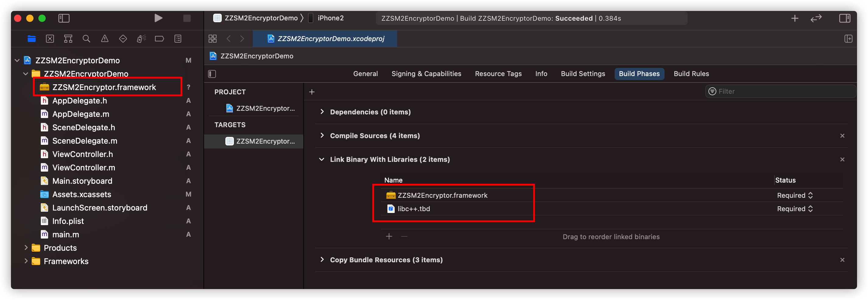Open the Symbol navigator
This screenshot has height=300, width=868.
point(68,39)
